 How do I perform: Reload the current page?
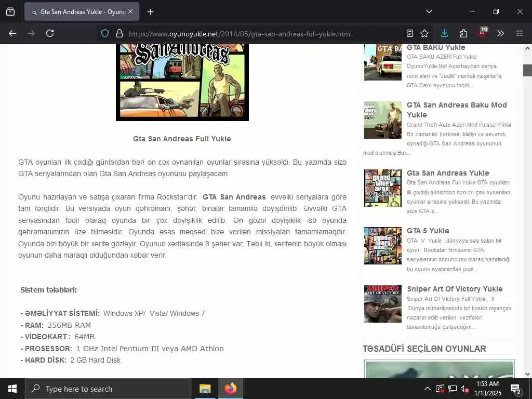pos(50,33)
